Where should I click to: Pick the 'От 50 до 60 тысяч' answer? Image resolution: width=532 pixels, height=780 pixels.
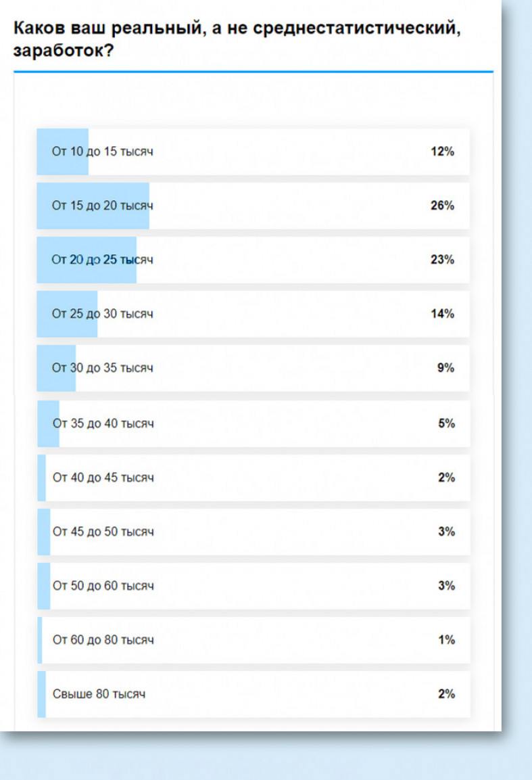(x=253, y=586)
